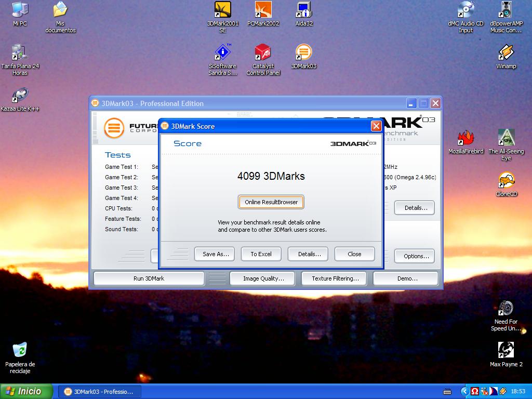Open the Mis documentos folder icon

click(60, 17)
